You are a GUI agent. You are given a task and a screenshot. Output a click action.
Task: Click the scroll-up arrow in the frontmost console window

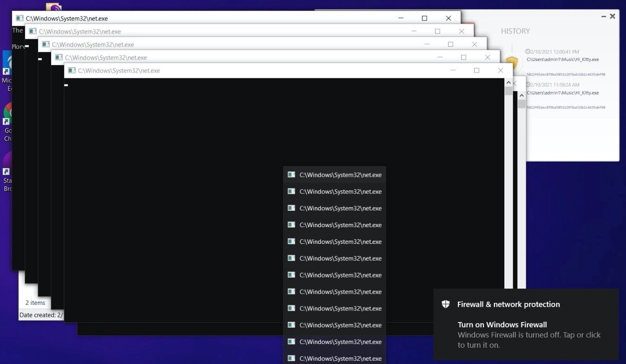[509, 82]
